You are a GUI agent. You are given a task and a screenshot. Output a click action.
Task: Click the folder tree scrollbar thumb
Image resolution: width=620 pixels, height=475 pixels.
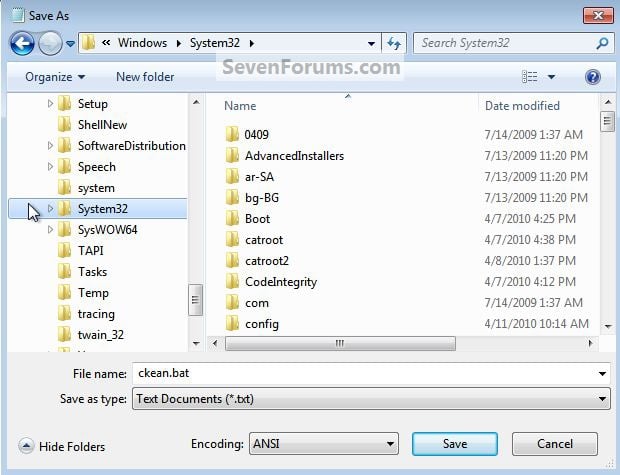196,300
